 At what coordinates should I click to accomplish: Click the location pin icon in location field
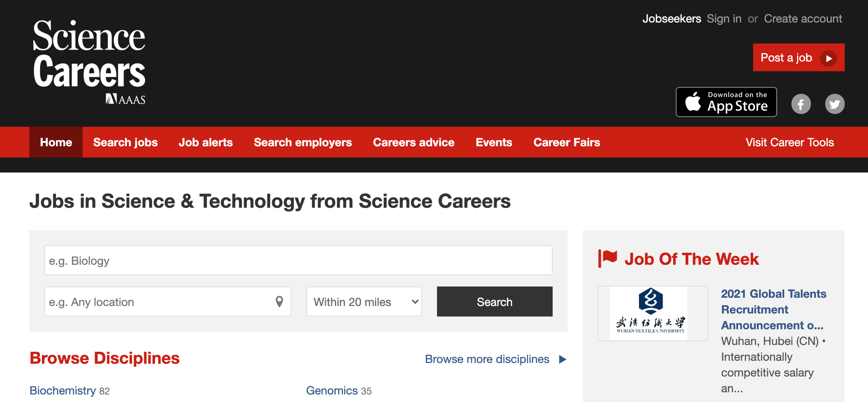[x=279, y=301]
